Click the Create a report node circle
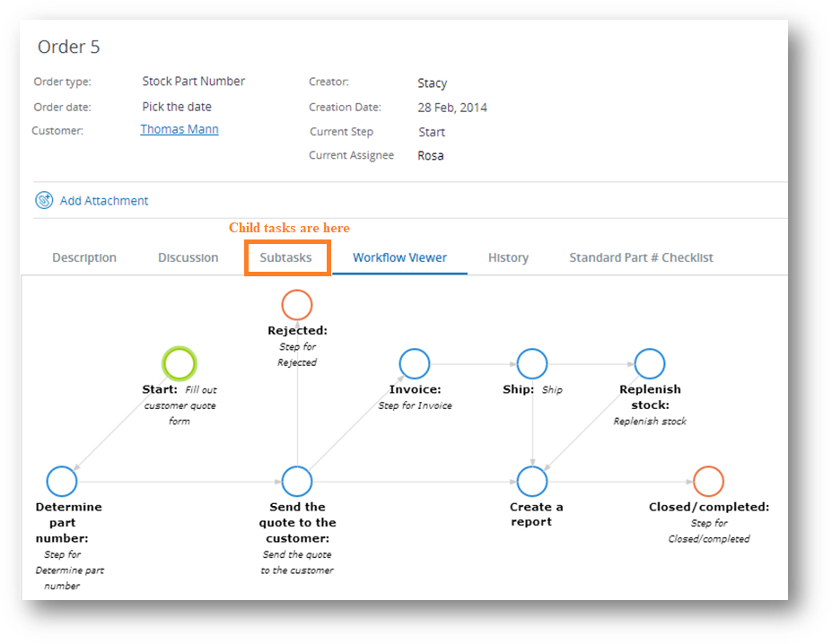832x644 pixels. pyautogui.click(x=532, y=482)
